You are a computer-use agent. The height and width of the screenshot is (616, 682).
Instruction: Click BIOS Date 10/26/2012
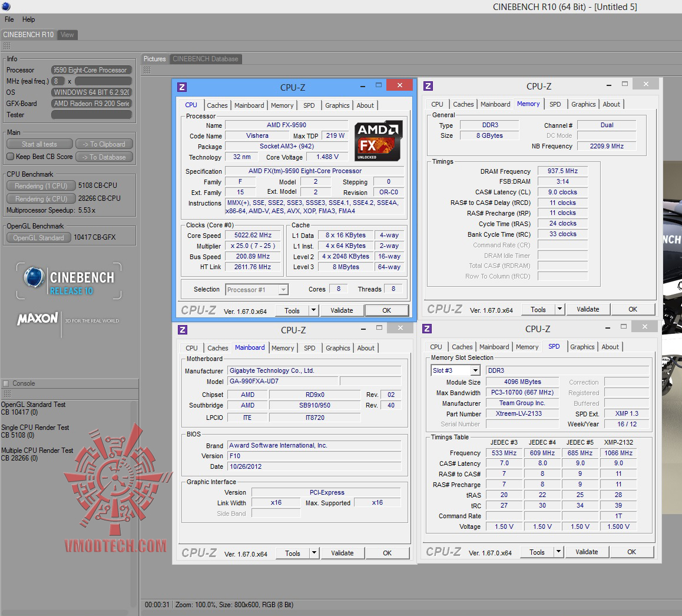point(313,466)
